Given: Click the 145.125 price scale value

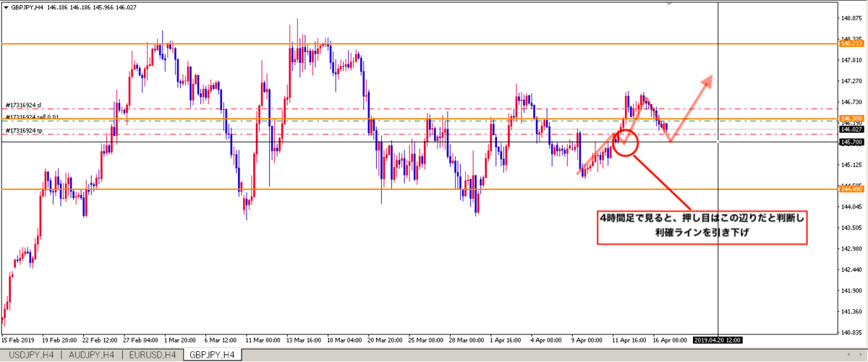Looking at the screenshot, I should [850, 165].
